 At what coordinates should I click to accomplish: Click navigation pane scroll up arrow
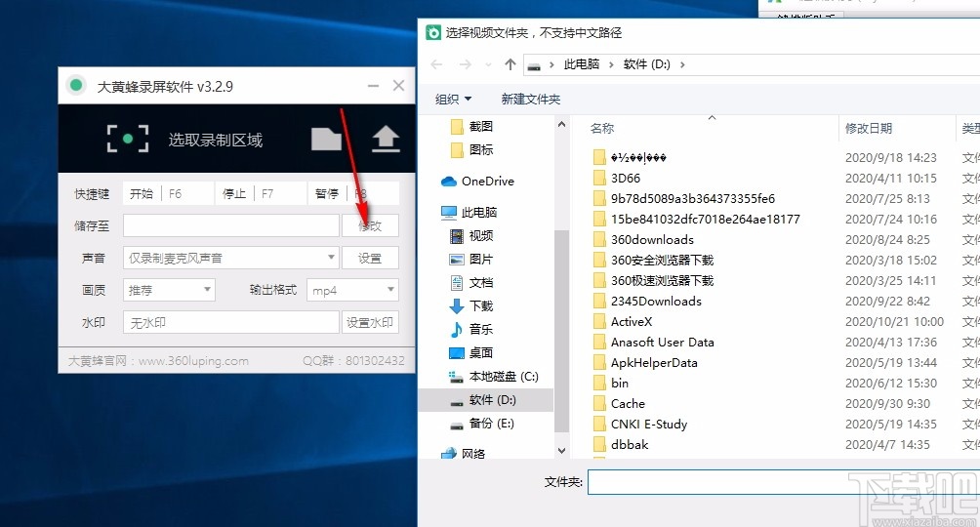(561, 125)
